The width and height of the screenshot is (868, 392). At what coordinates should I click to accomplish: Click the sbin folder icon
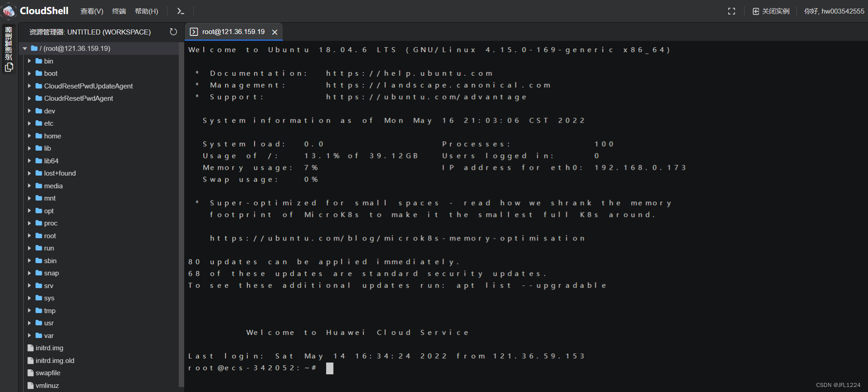point(39,260)
